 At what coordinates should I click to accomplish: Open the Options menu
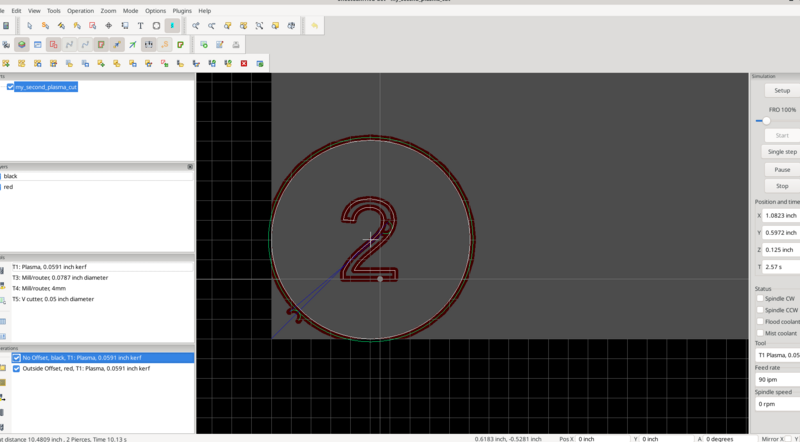click(156, 11)
